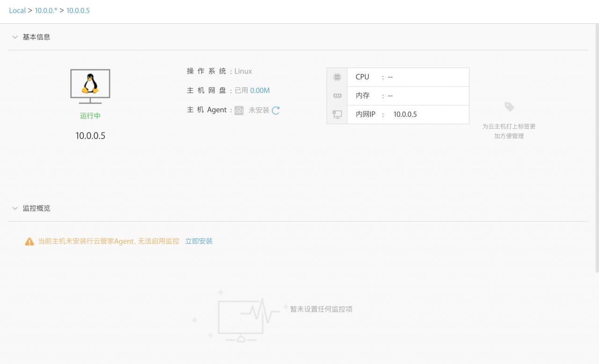This screenshot has height=364, width=599.
Task: Go to Local in the breadcrumb
Action: (17, 10)
